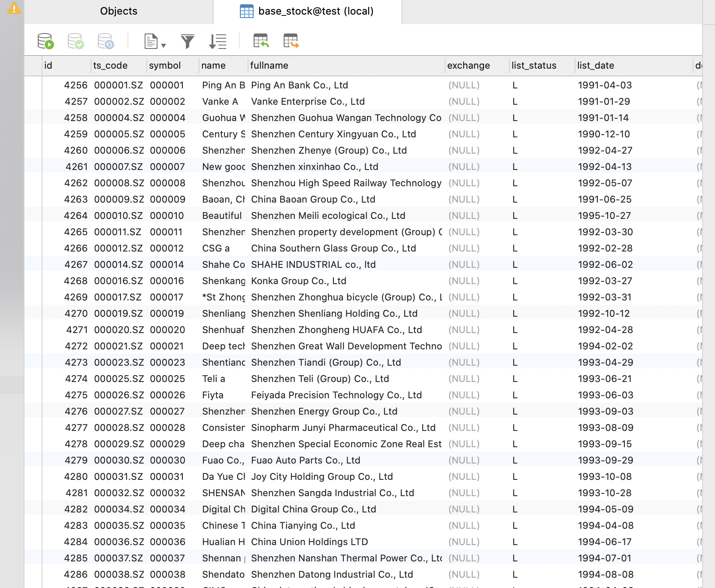715x588 pixels.
Task: Click the fullname cell Konka Group Co., Ltd
Action: pos(346,281)
